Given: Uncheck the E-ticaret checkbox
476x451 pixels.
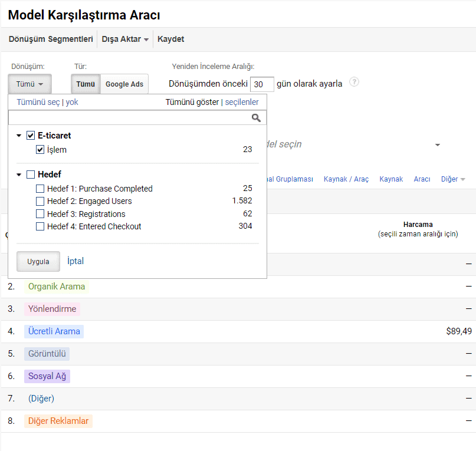Looking at the screenshot, I should (x=31, y=136).
